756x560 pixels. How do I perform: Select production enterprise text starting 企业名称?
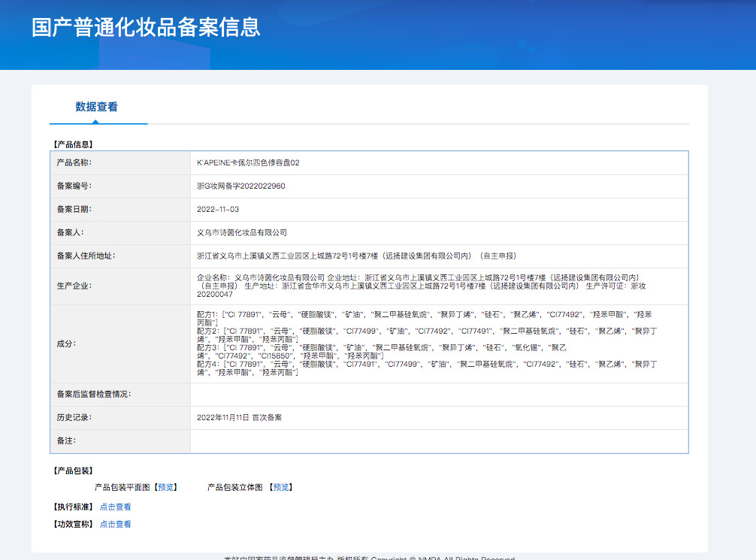click(x=422, y=286)
